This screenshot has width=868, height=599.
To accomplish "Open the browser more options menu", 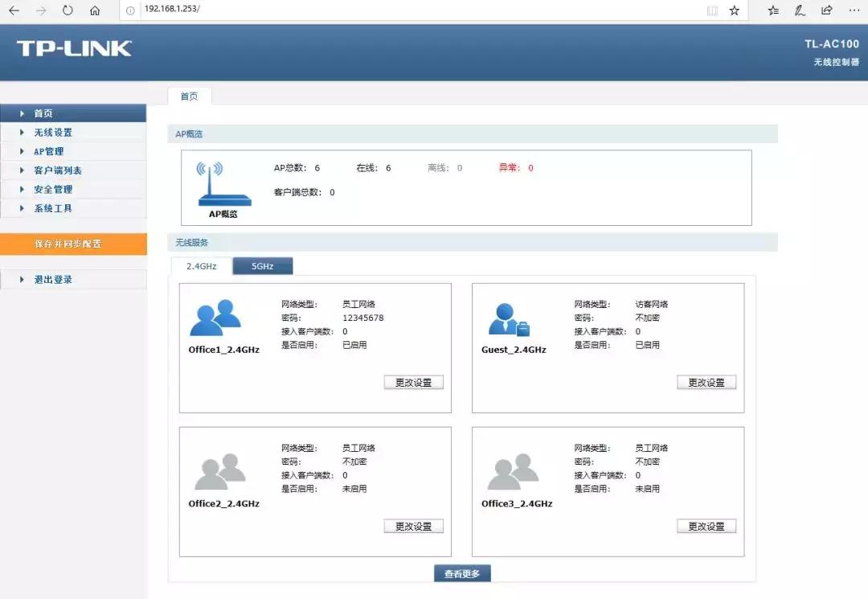I will [854, 10].
